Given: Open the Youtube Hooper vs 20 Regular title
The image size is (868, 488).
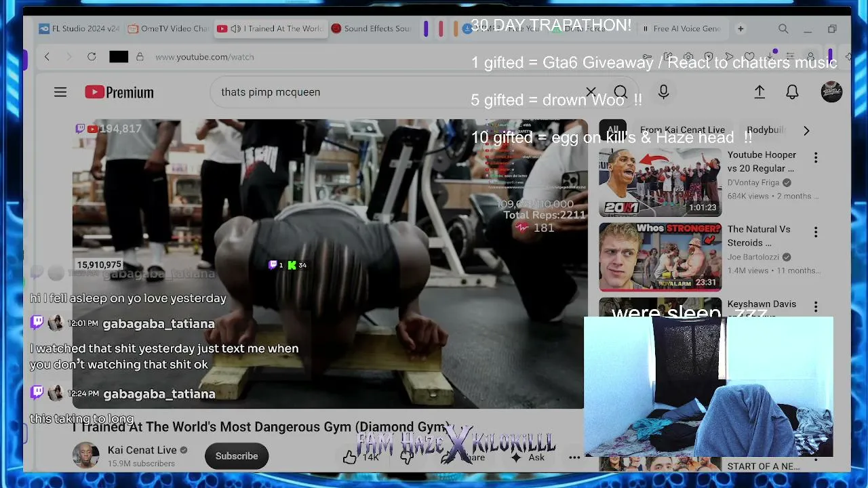Looking at the screenshot, I should (762, 161).
